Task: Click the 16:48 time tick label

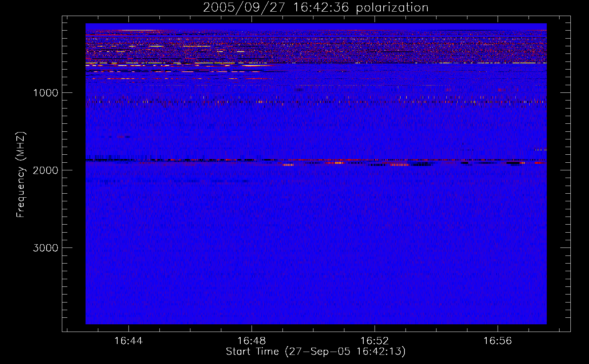Action: pyautogui.click(x=252, y=341)
